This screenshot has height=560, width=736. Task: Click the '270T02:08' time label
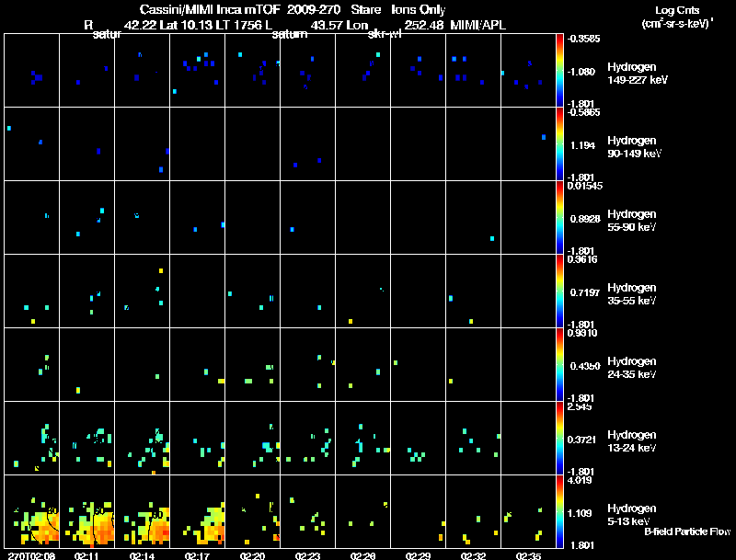[x=31, y=555]
